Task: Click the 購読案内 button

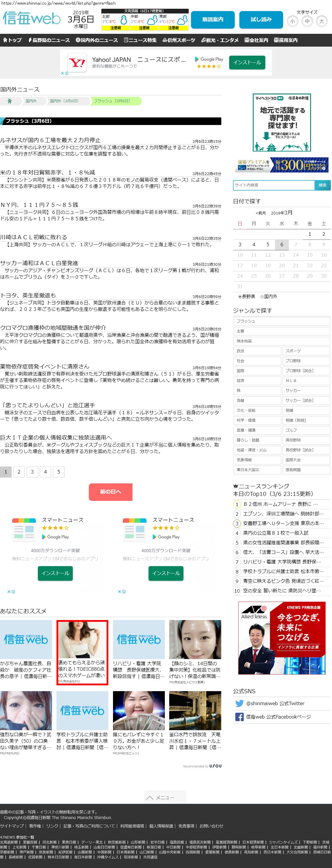Action: point(213,20)
